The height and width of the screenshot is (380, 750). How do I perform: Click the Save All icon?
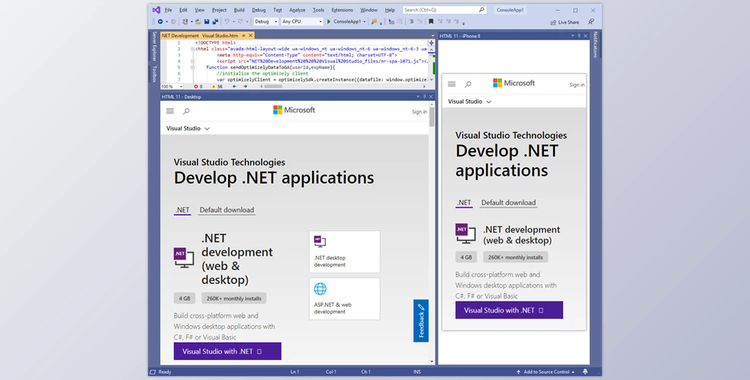click(215, 22)
